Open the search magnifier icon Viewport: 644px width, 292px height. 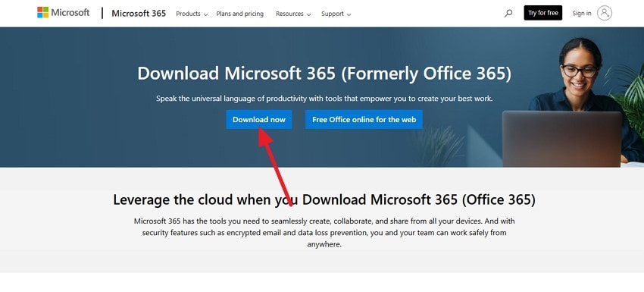pyautogui.click(x=508, y=13)
